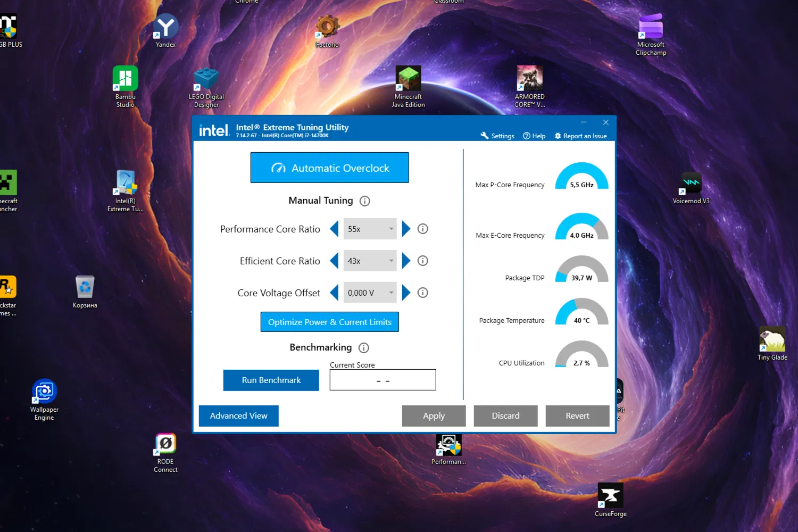
Task: Decrease the Efficient Core Ratio with left arrow
Action: tap(334, 261)
